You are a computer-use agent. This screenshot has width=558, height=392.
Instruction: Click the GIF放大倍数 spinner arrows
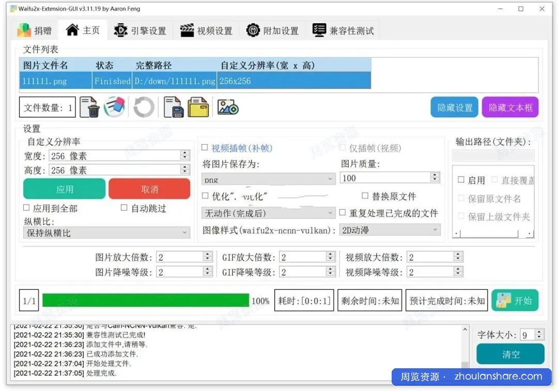point(331,257)
